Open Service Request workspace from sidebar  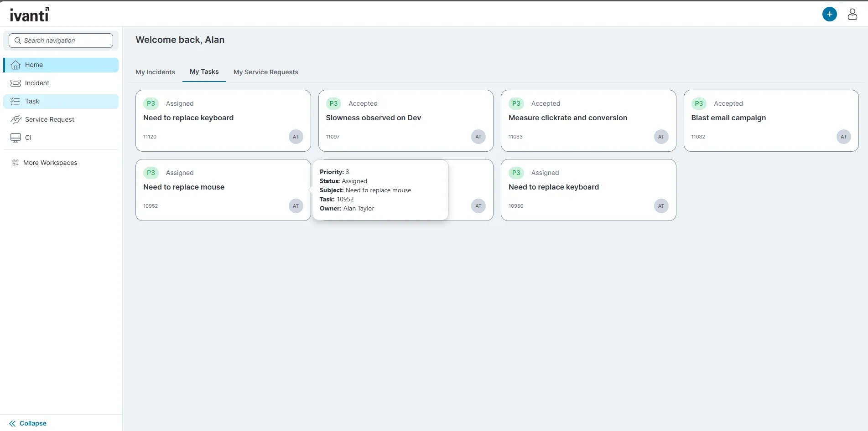pyautogui.click(x=61, y=119)
